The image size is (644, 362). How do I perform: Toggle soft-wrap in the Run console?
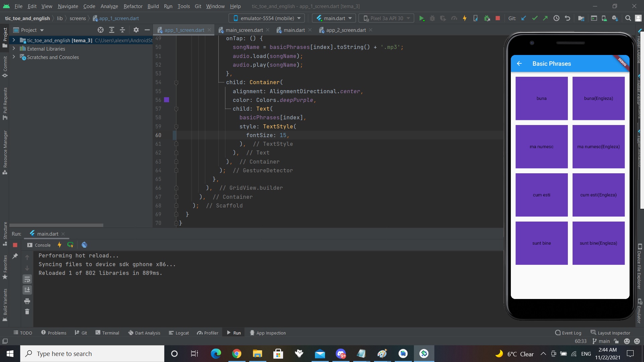click(27, 279)
